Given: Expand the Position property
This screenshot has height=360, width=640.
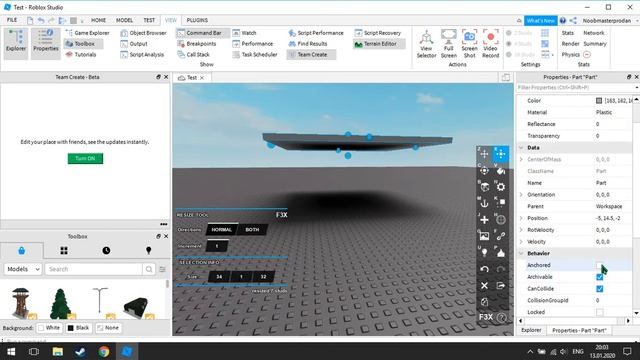Looking at the screenshot, I should click(521, 218).
